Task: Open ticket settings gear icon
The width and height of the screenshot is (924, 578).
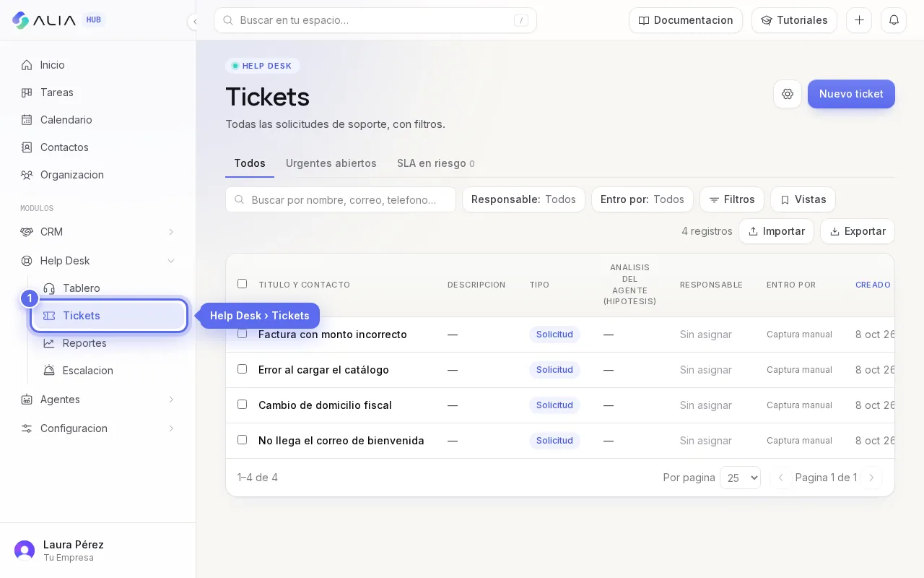Action: click(788, 94)
